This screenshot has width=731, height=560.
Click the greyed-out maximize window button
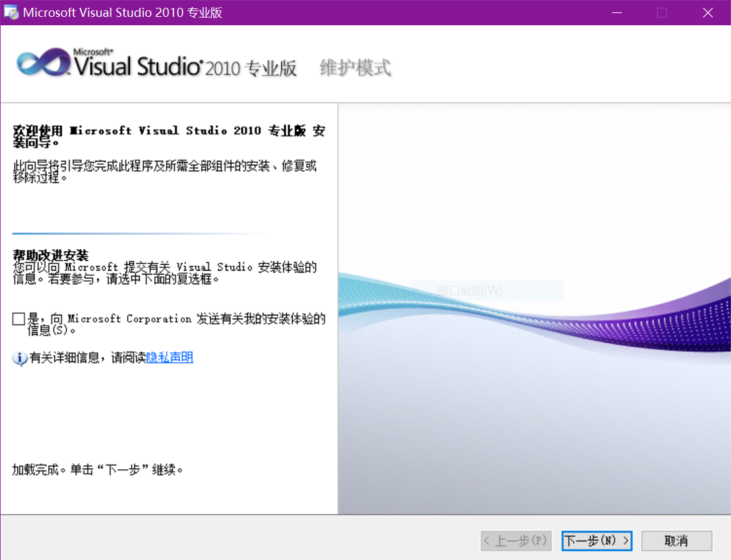click(x=662, y=13)
